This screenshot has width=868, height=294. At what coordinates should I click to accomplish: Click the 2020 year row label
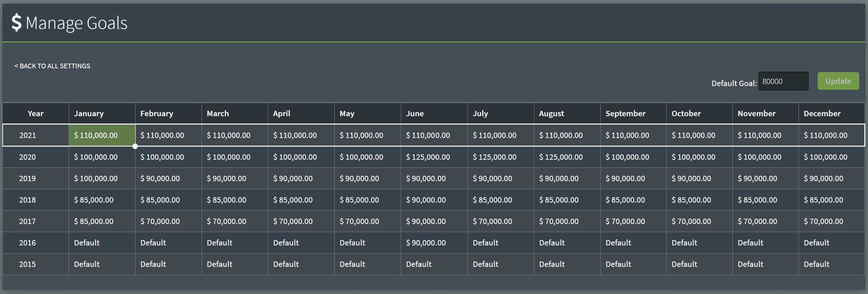pos(27,157)
